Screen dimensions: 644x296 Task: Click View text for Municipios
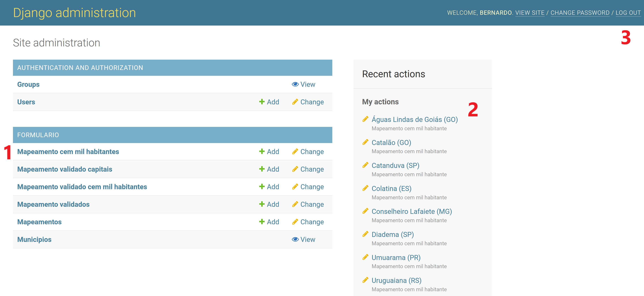(x=308, y=240)
